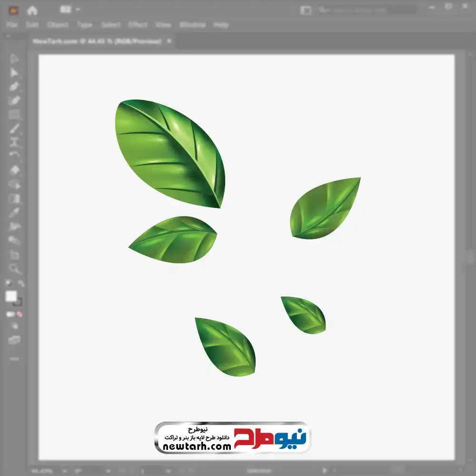Open the artboard navigation dropdown
476x476 pixels.
pos(169,471)
